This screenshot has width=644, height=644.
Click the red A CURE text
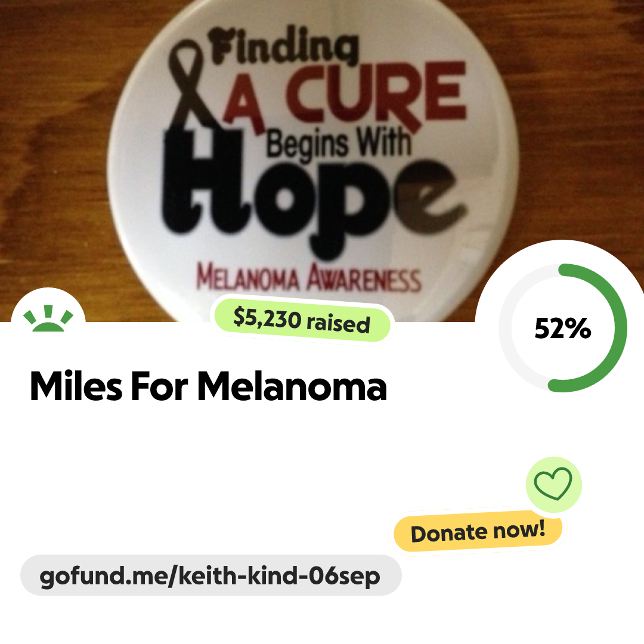point(345,95)
